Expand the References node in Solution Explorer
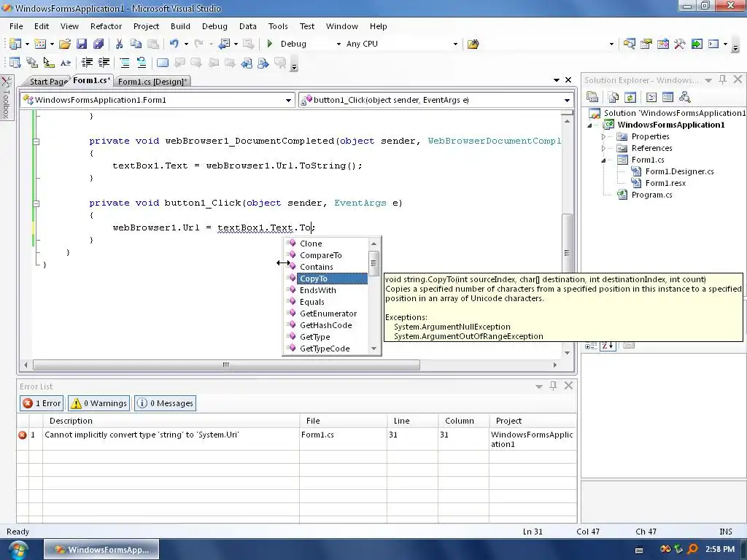This screenshot has width=747, height=560. (603, 148)
